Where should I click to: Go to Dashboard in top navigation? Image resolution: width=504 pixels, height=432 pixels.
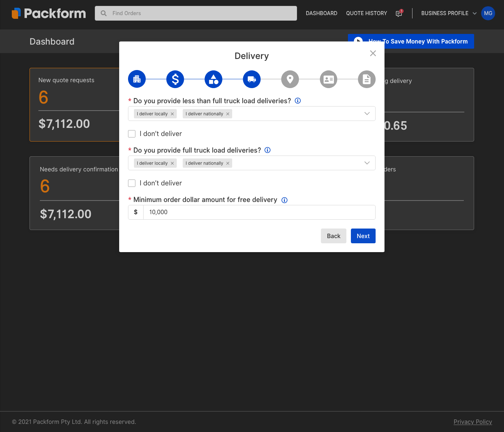pos(321,13)
